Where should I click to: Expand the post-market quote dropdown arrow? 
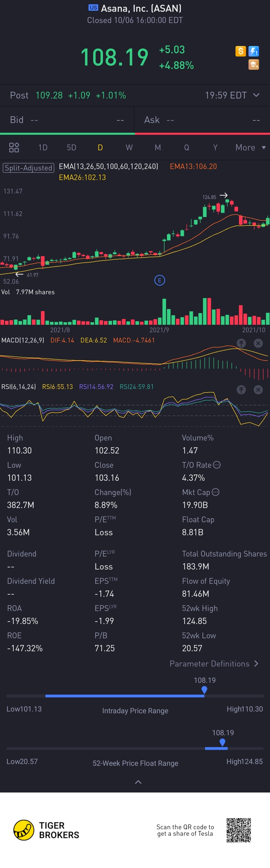tap(256, 95)
